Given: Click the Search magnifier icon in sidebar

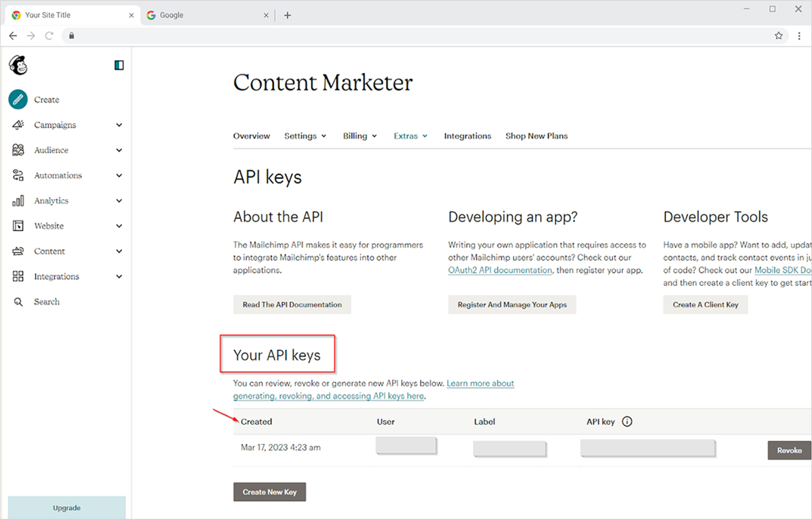Looking at the screenshot, I should [x=18, y=302].
